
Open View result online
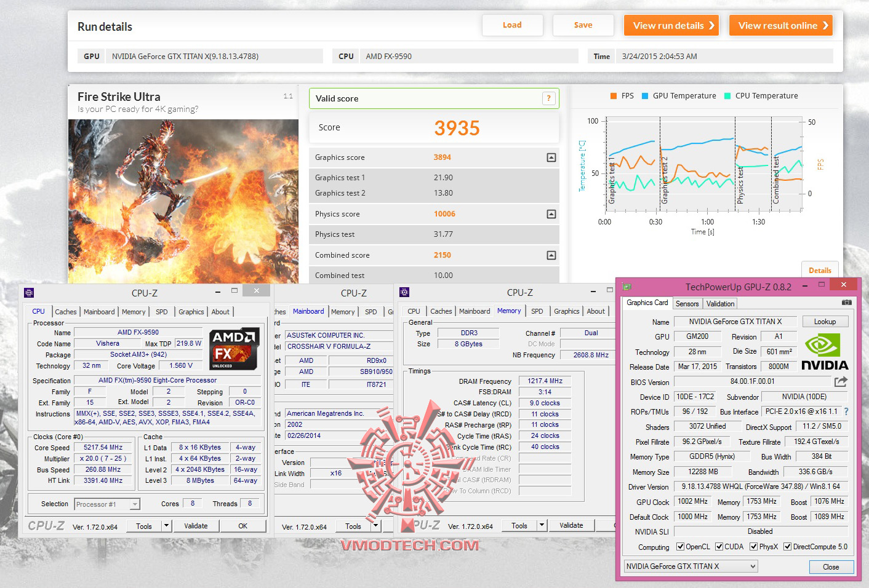(x=781, y=25)
